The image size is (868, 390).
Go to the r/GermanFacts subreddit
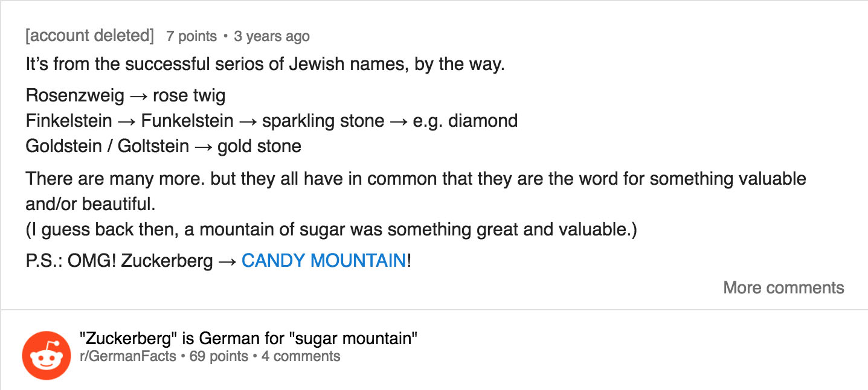pyautogui.click(x=129, y=356)
